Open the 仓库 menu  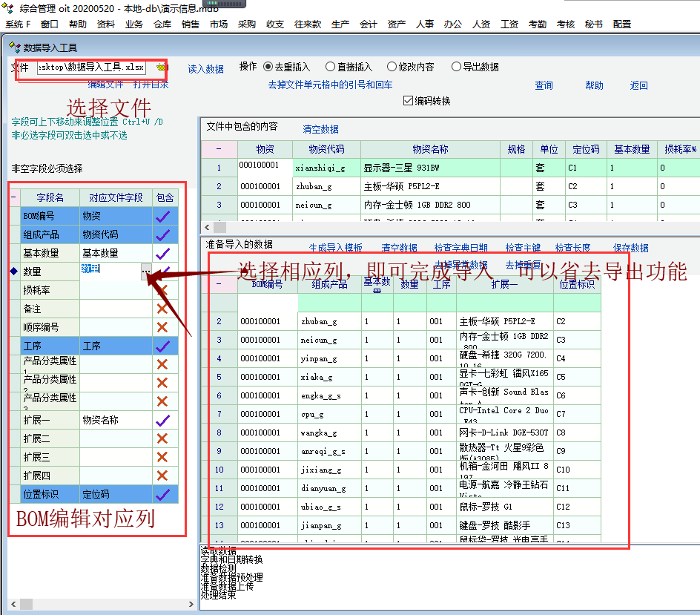point(162,24)
